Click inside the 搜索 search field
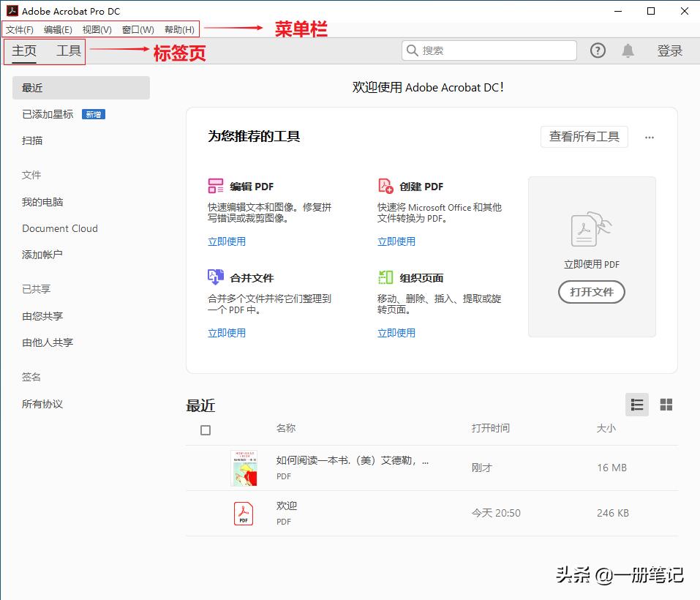Screen dimensions: 700x600 (489, 50)
